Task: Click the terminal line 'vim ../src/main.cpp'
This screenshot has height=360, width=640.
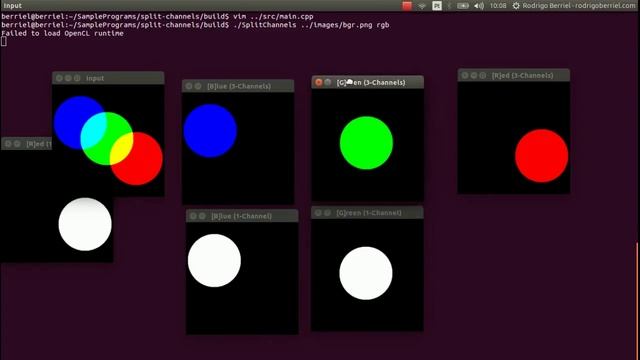Action: 273,16
